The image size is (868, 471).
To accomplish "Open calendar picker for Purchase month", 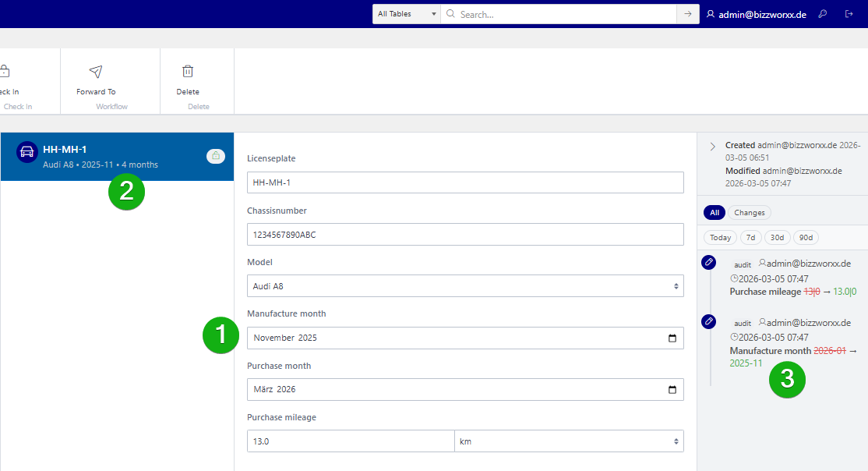I will tap(672, 390).
